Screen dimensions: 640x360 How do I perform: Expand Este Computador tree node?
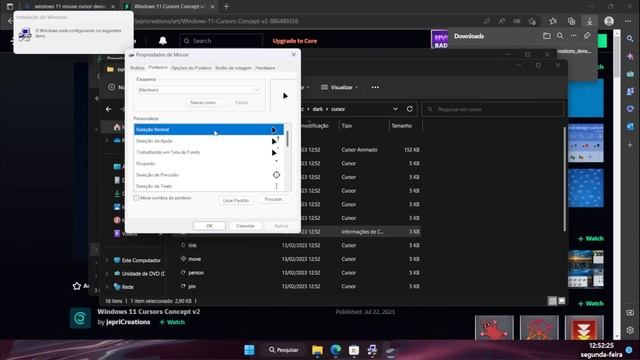(107, 260)
